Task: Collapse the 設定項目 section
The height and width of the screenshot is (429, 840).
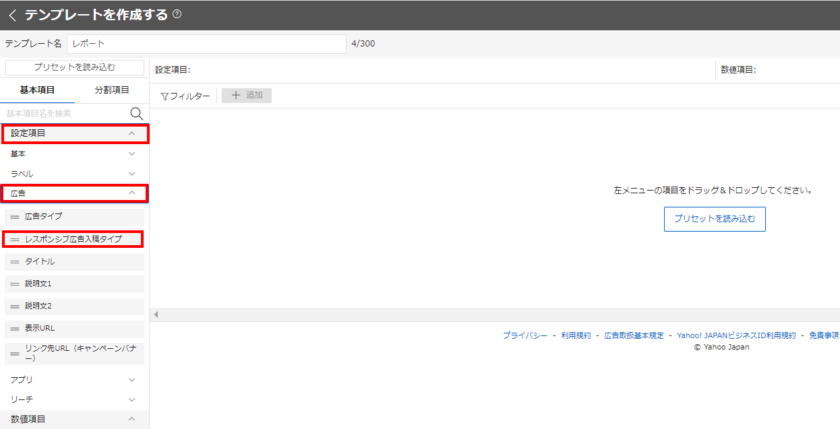Action: (x=131, y=133)
